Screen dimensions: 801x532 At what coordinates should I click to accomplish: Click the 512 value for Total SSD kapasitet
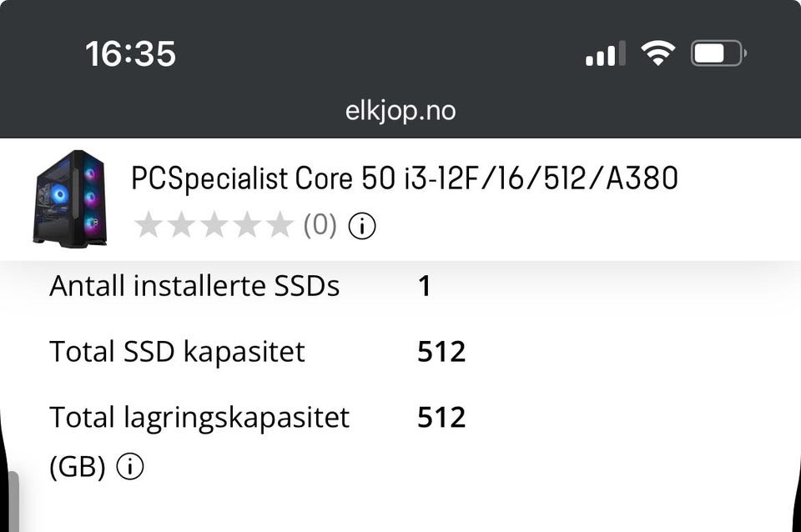click(441, 351)
